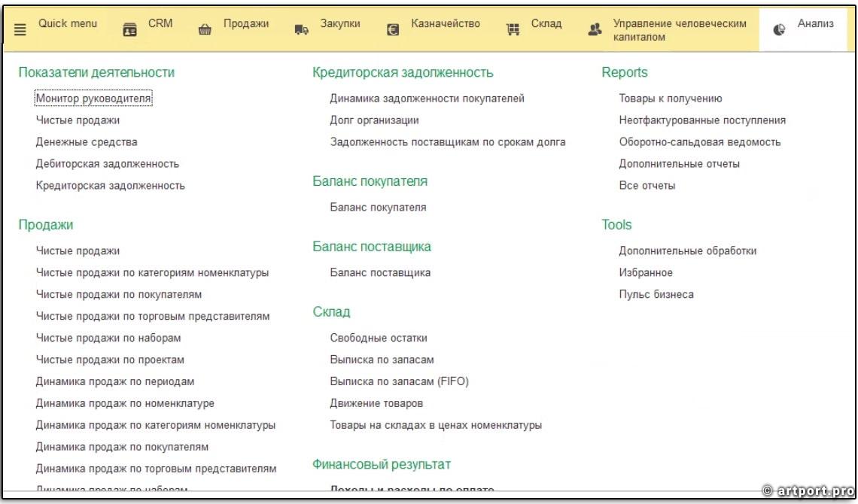Open Все отчеты list
This screenshot has height=504, width=858.
click(647, 186)
